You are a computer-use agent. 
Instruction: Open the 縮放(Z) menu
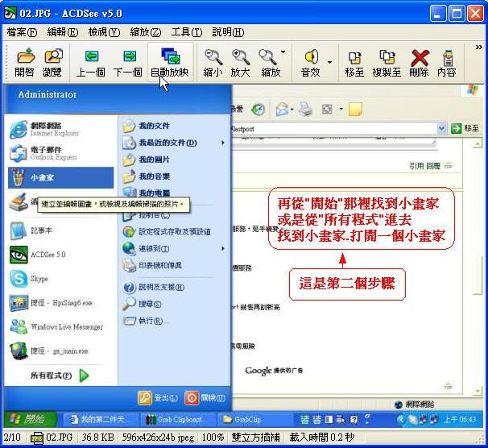145,32
